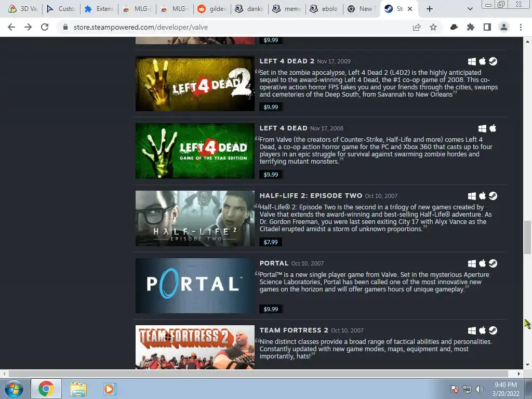The width and height of the screenshot is (532, 399).
Task: Click the vertical scrollbar thumb
Action: (x=527, y=237)
